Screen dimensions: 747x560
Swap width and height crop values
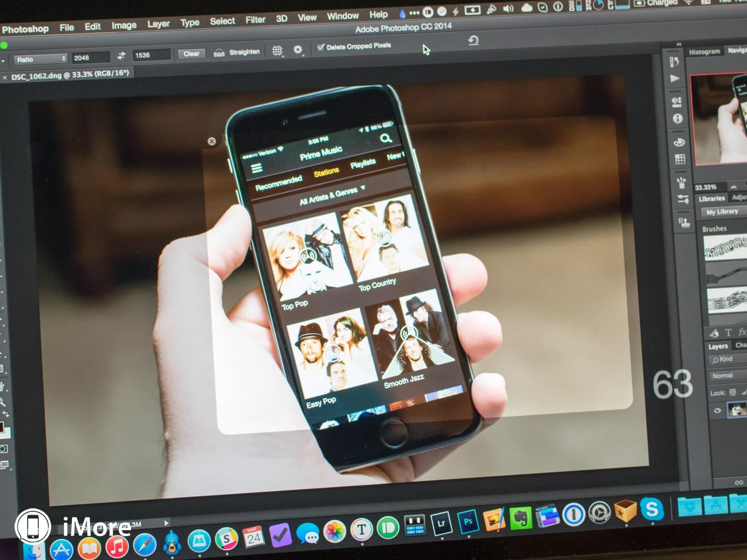click(121, 56)
